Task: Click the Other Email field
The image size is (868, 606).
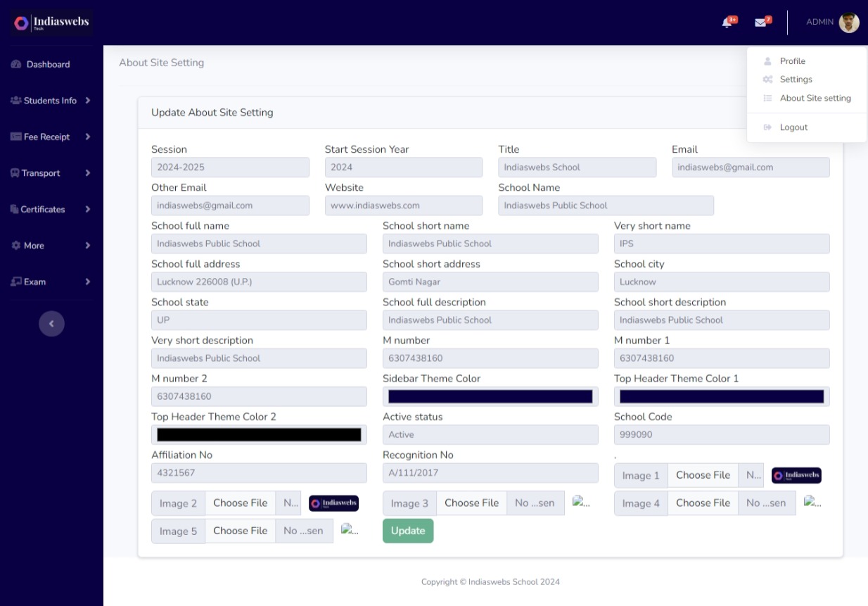Action: 230,206
